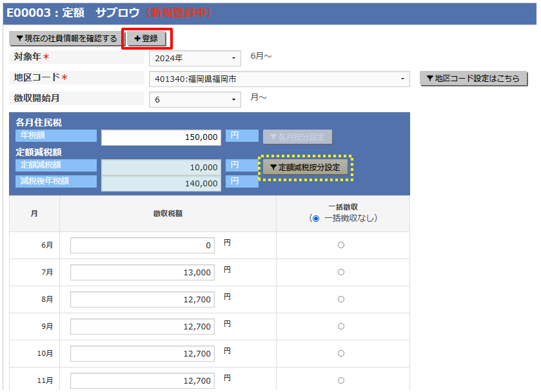Click 定額減税按分設定 button

tap(305, 167)
